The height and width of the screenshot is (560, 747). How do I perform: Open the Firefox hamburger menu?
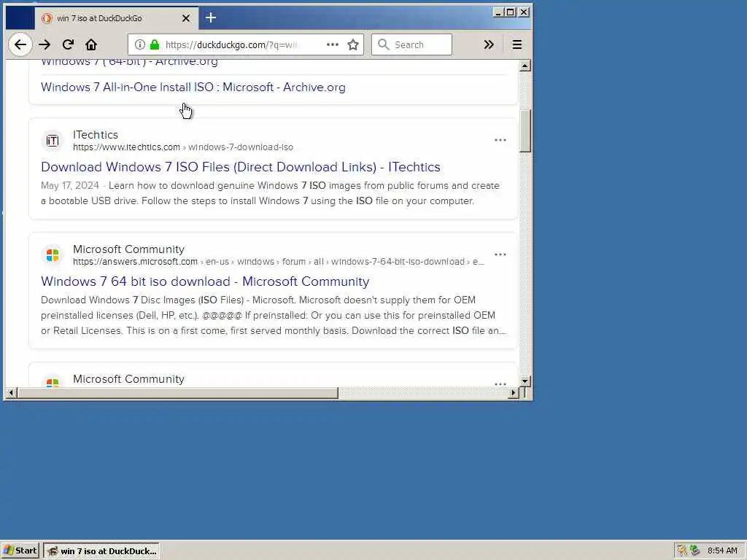[517, 44]
